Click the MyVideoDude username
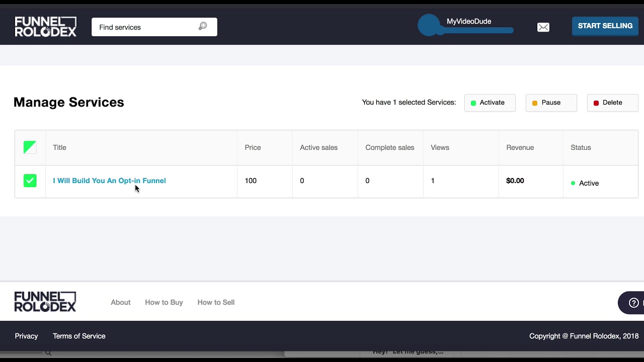 pos(469,21)
